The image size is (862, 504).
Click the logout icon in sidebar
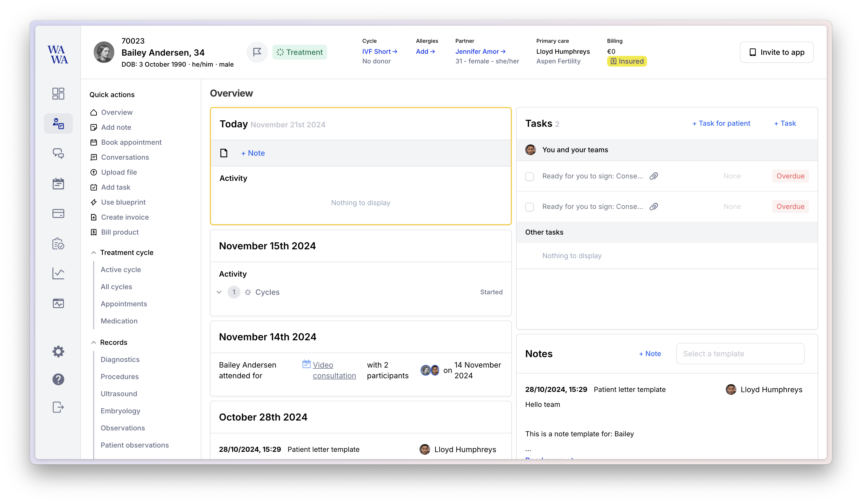(x=58, y=407)
